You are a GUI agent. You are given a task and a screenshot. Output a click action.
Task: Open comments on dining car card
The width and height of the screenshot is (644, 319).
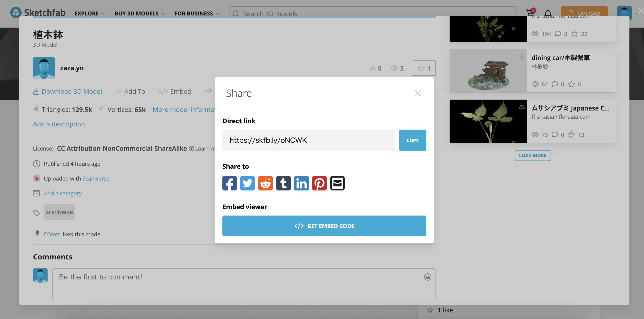pyautogui.click(x=555, y=84)
